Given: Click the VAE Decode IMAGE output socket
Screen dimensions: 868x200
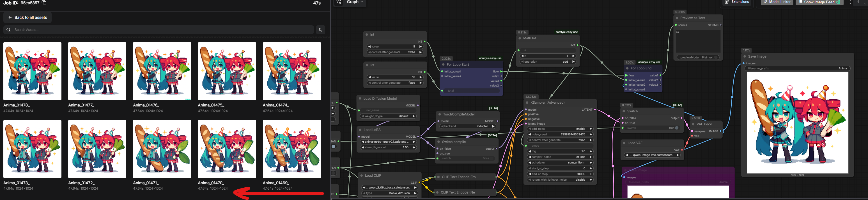Looking at the screenshot, I should tap(720, 131).
